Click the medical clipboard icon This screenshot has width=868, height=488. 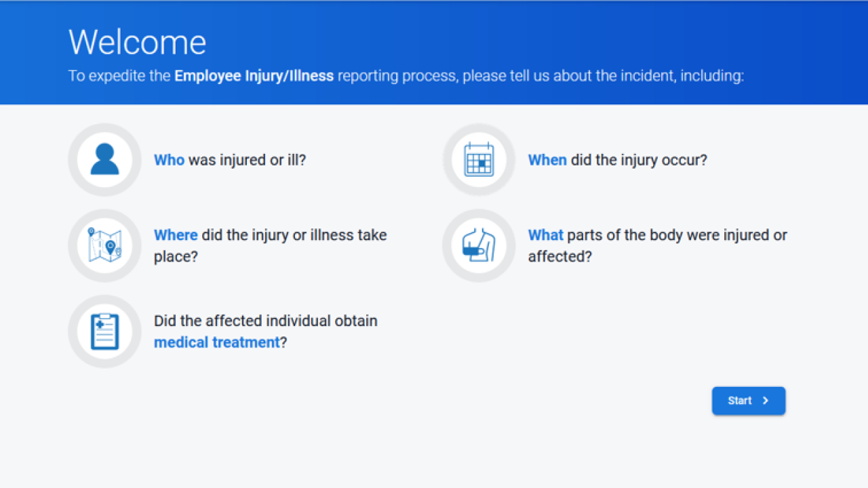[x=104, y=331]
